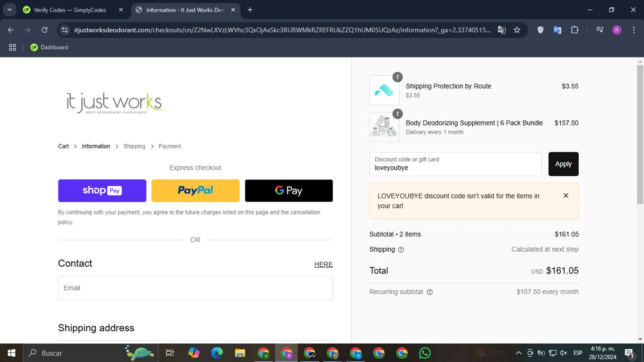Open the notification center icon
Image resolution: width=644 pixels, height=362 pixels.
(x=630, y=353)
